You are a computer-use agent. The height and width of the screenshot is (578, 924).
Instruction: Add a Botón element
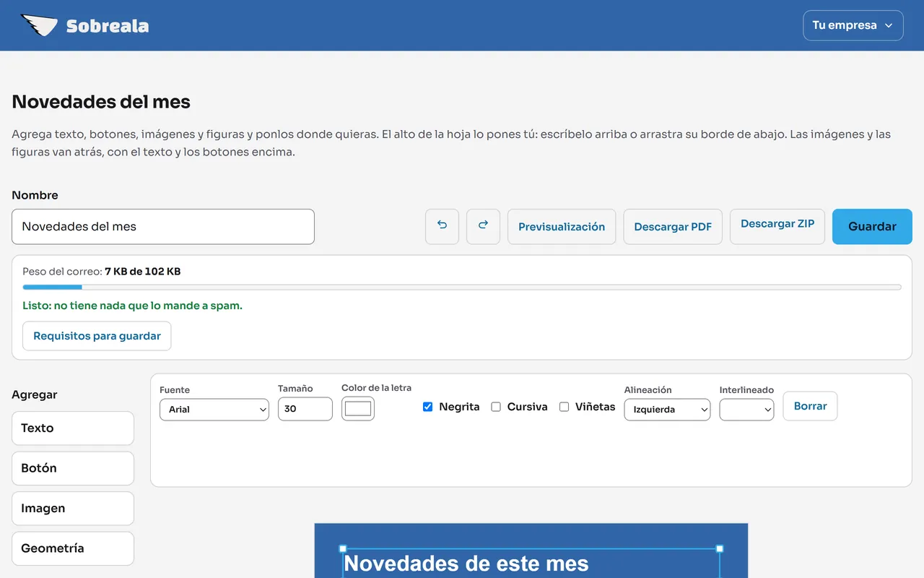pyautogui.click(x=73, y=468)
